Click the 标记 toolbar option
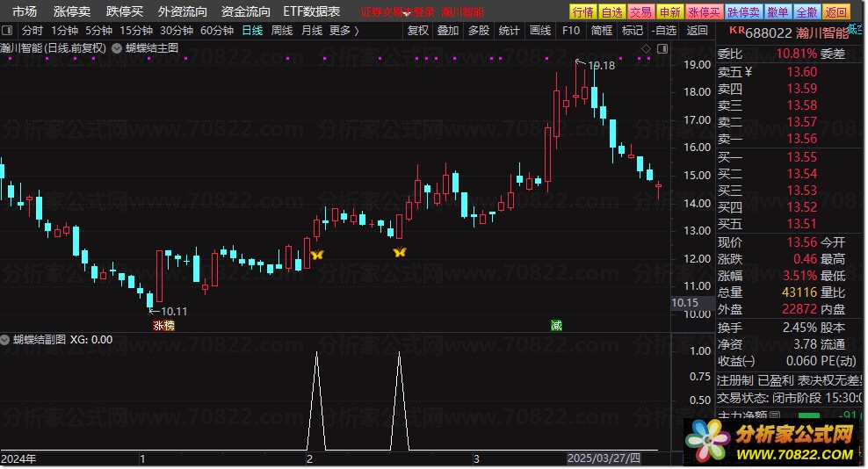 633,31
